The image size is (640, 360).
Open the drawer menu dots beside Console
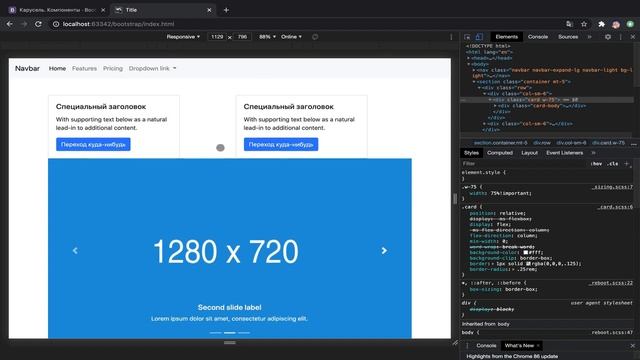467,346
